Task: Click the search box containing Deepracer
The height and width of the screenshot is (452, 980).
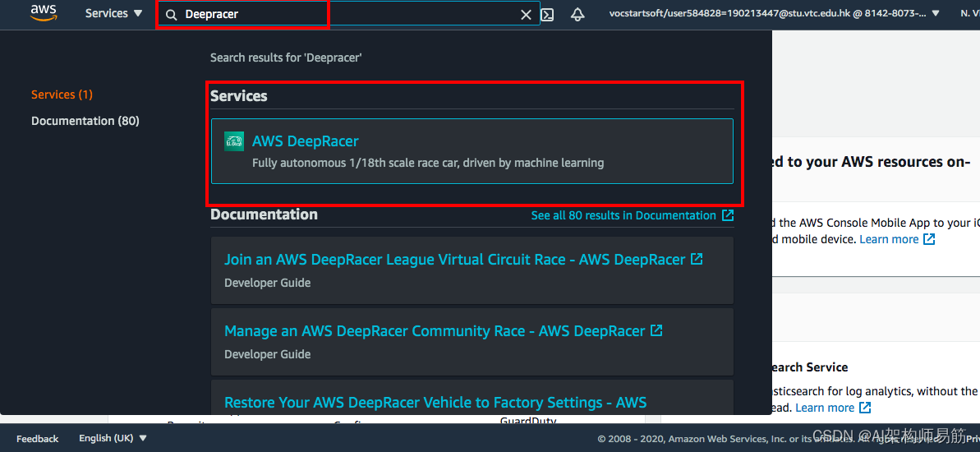Action: (348, 14)
